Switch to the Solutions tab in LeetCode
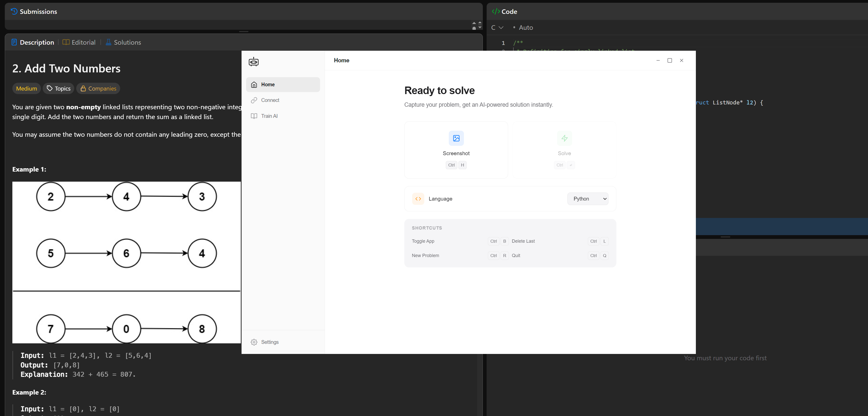This screenshot has width=868, height=416. pos(123,42)
